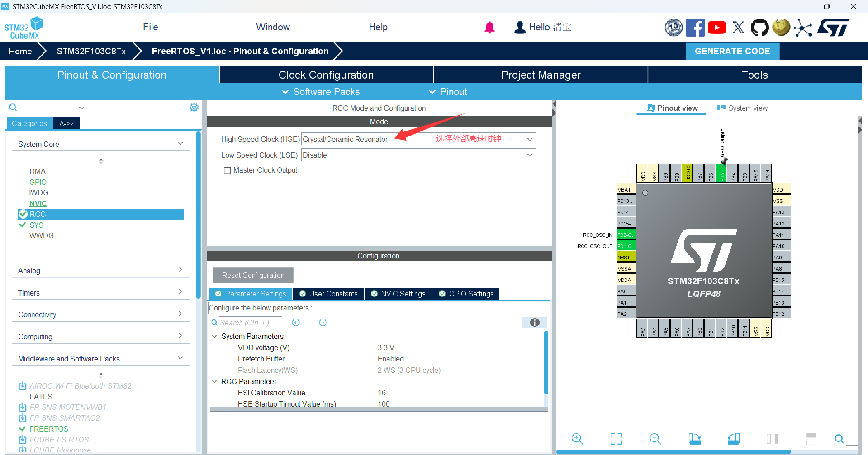Open the User Constants tab

point(328,294)
